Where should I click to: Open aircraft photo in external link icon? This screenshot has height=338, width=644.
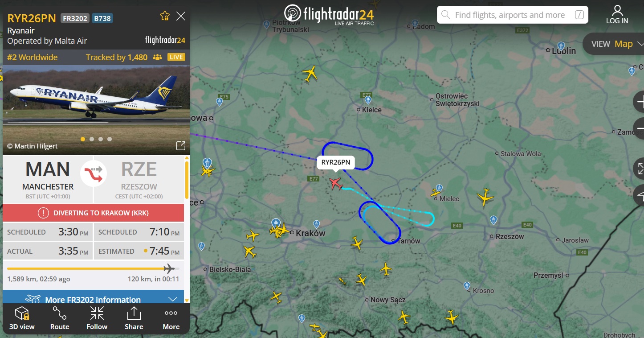point(181,146)
